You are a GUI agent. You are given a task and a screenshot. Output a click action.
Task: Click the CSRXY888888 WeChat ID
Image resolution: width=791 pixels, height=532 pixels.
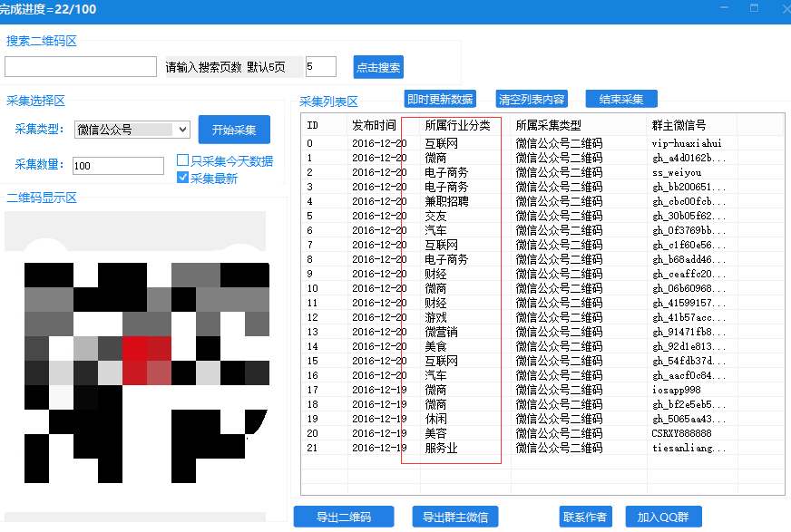[x=681, y=433]
